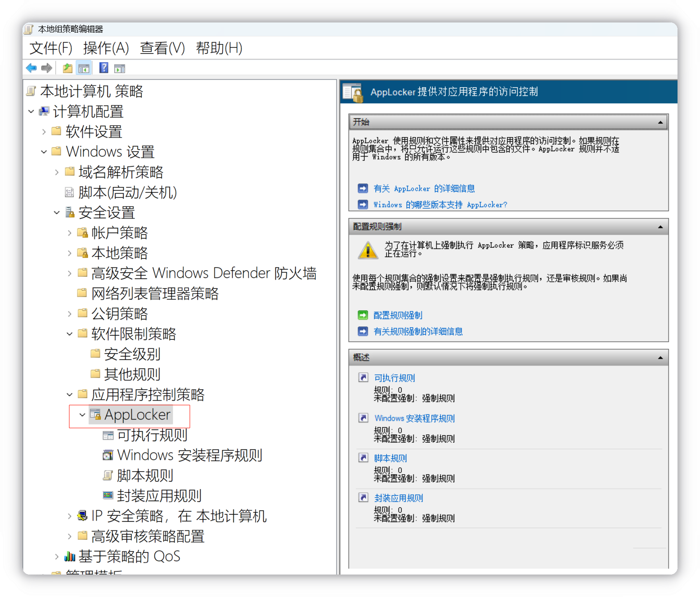Open the Help question mark icon

point(104,68)
